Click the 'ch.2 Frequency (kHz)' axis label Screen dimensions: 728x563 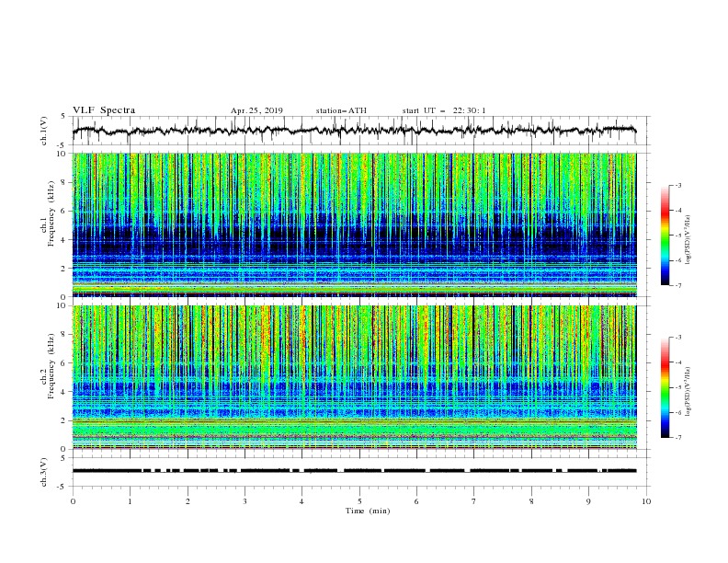[49, 365]
